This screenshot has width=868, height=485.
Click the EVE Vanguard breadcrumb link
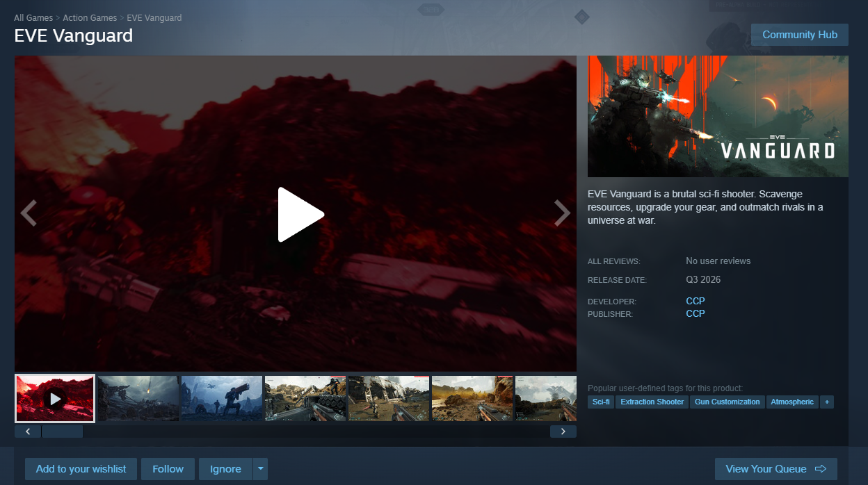point(154,17)
